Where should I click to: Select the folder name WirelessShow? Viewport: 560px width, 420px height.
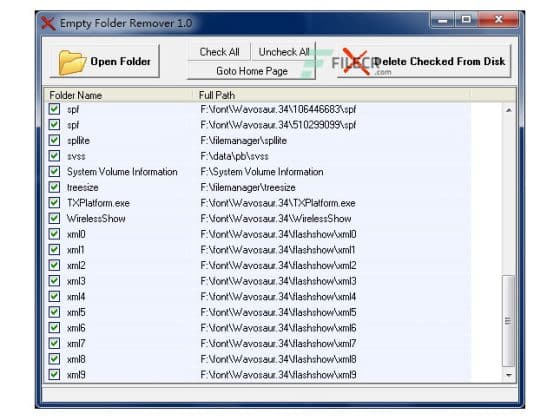[x=96, y=219]
